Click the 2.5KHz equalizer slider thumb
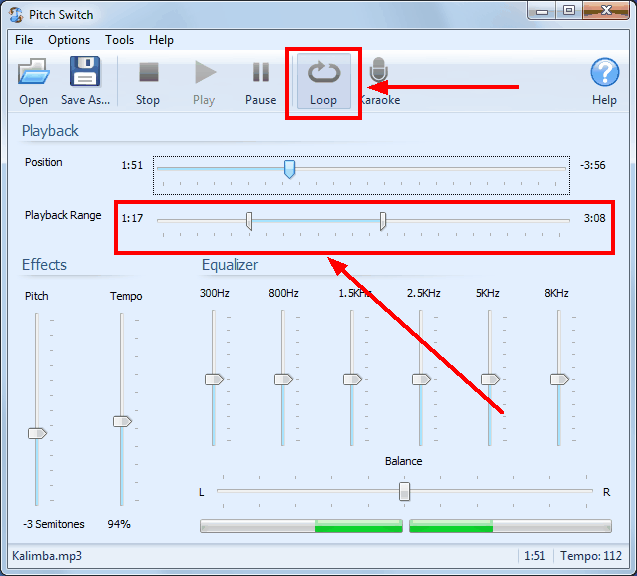Viewport: 637px width, 576px height. point(421,379)
